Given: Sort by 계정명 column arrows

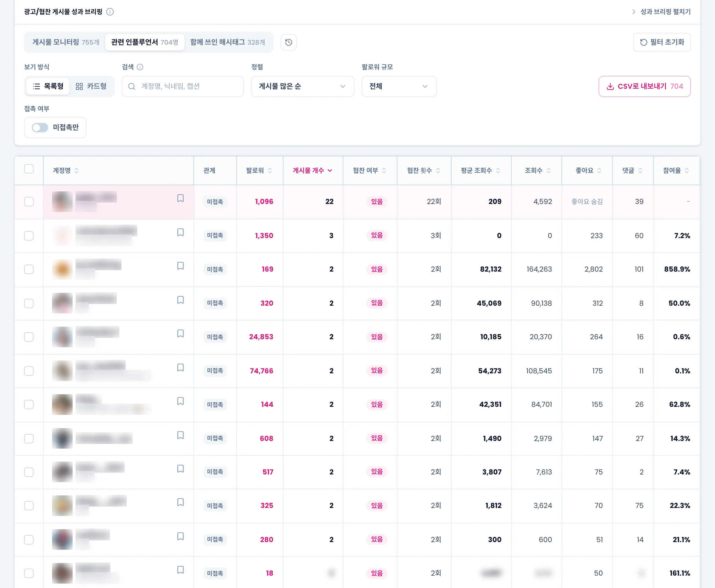Looking at the screenshot, I should pyautogui.click(x=76, y=170).
